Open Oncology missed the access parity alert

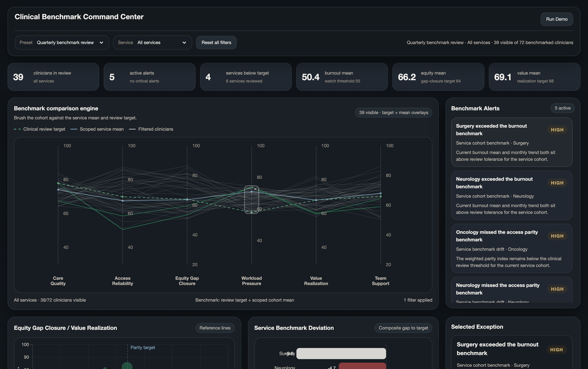click(x=511, y=248)
